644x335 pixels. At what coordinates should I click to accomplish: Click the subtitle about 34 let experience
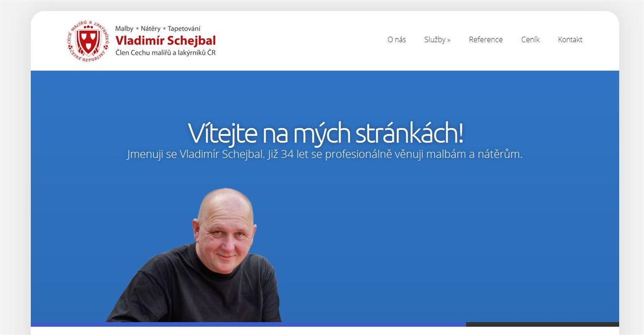[325, 154]
